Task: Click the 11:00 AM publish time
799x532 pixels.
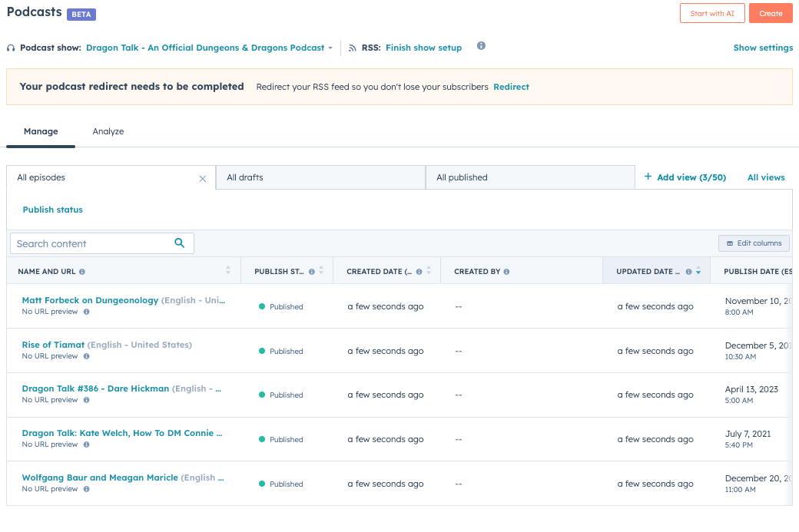Action: click(x=741, y=490)
